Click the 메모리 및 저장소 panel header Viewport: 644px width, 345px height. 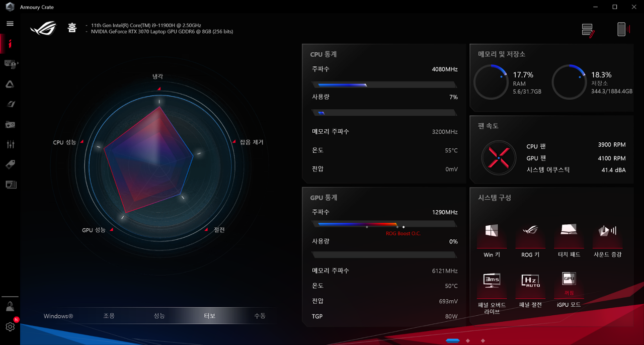502,54
